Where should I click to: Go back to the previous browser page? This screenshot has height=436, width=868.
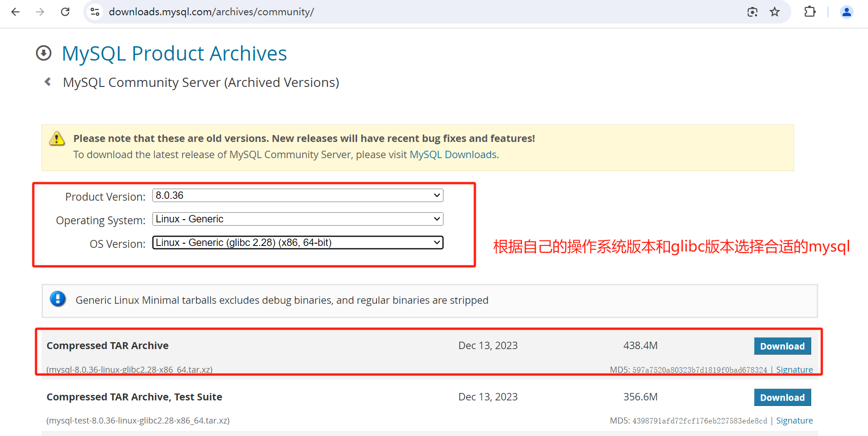pyautogui.click(x=15, y=12)
